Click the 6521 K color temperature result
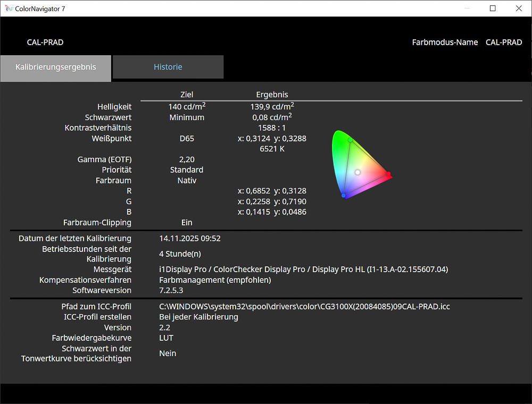Image resolution: width=532 pixels, height=404 pixels. pyautogui.click(x=271, y=149)
